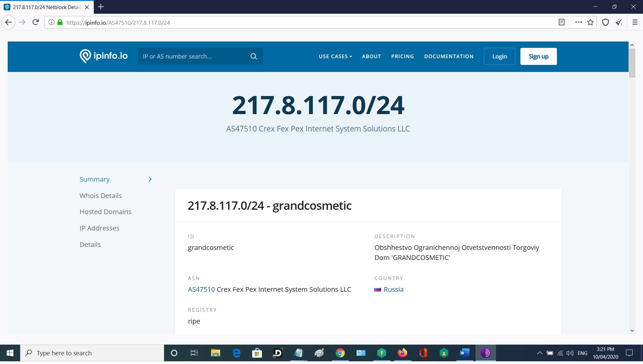
Task: Open Firefox hamburger menu
Action: click(635, 22)
